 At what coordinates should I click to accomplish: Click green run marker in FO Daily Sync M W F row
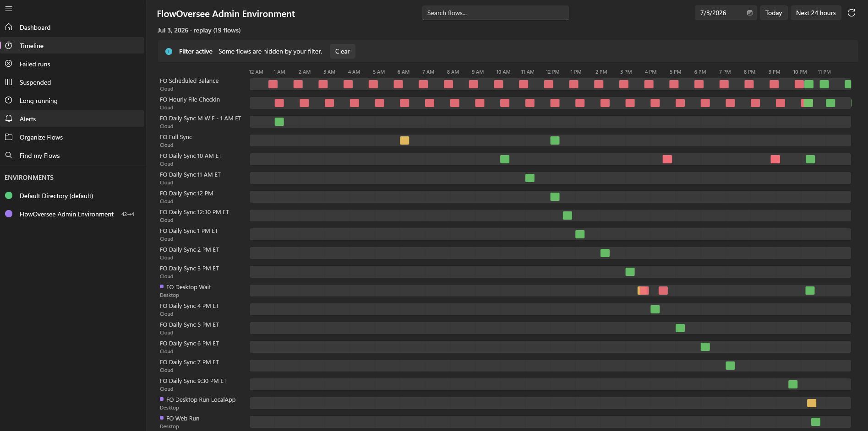point(279,122)
